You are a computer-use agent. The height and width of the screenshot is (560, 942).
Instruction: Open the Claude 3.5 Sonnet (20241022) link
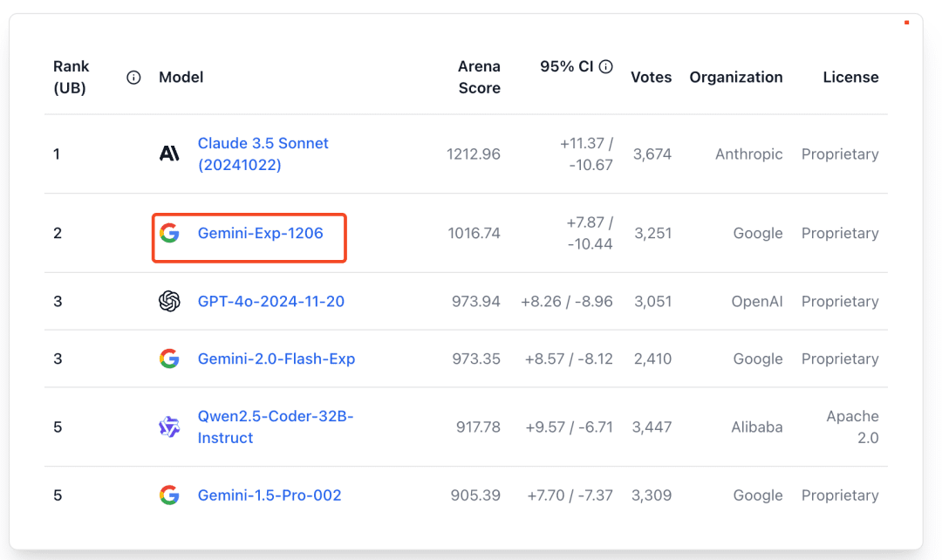263,154
